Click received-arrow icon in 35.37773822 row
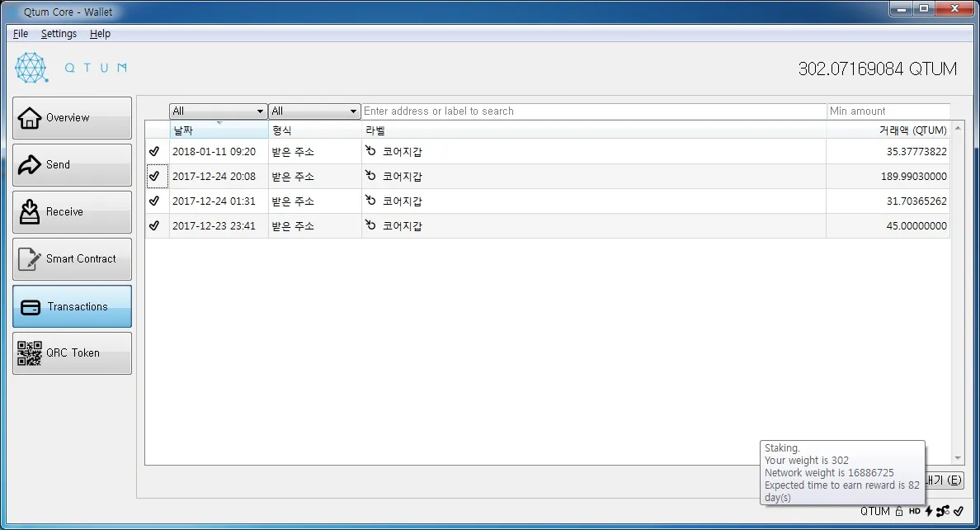The image size is (980, 530). 370,151
